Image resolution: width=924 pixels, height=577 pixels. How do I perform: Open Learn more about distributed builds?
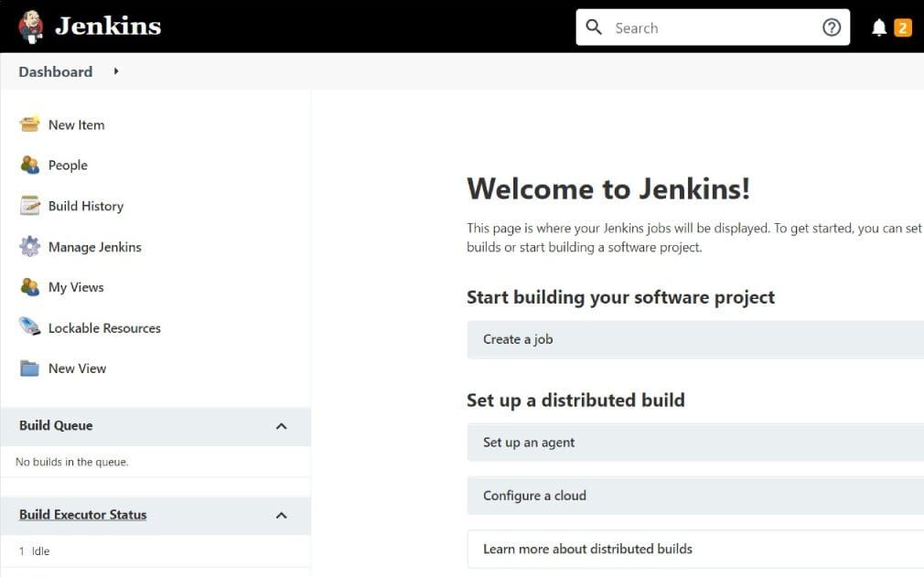pyautogui.click(x=587, y=549)
